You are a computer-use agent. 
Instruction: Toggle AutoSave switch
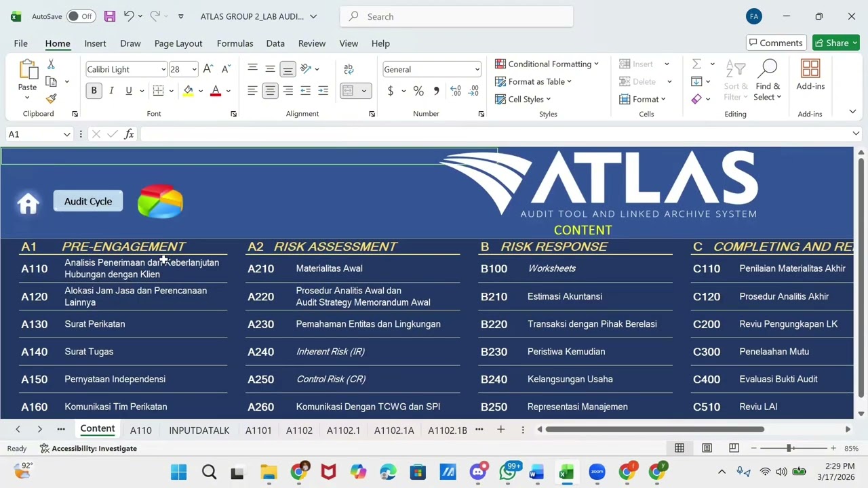pos(81,16)
